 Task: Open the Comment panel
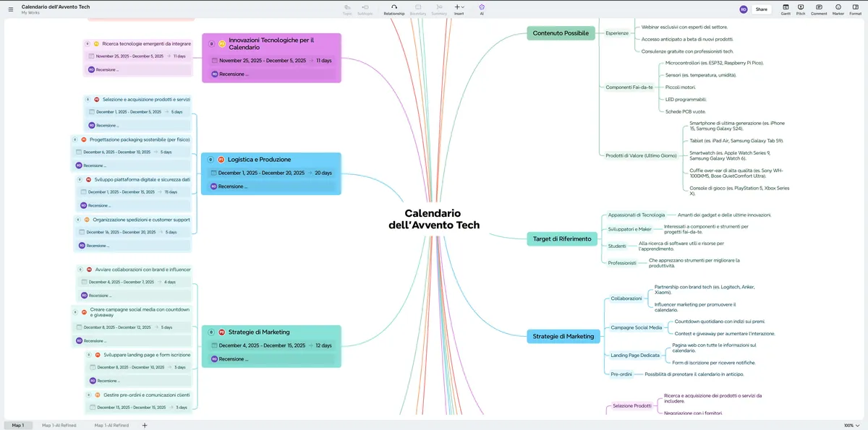[x=819, y=9]
